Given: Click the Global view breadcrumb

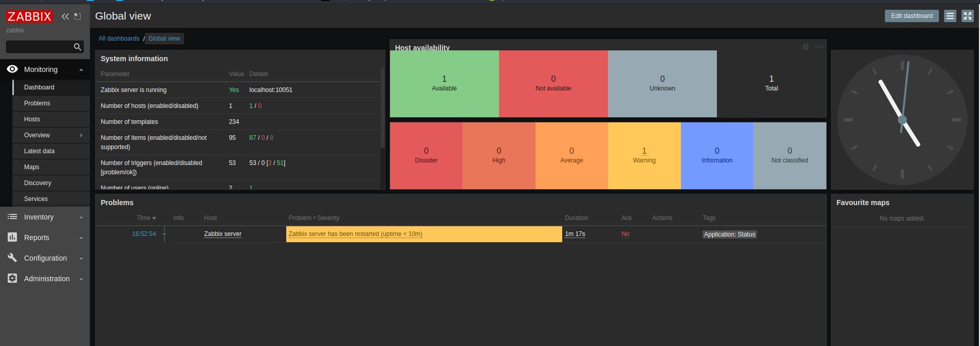Looking at the screenshot, I should (x=164, y=39).
